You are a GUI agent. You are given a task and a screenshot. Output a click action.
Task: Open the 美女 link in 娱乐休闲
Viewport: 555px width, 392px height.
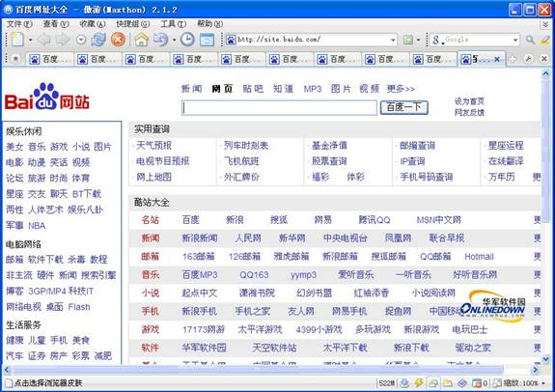coord(14,146)
